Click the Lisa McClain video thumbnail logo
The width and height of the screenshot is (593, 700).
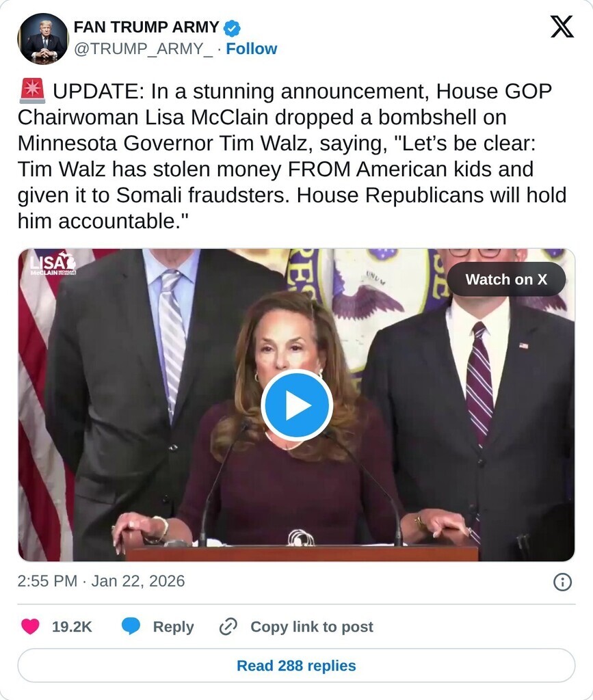[x=53, y=263]
